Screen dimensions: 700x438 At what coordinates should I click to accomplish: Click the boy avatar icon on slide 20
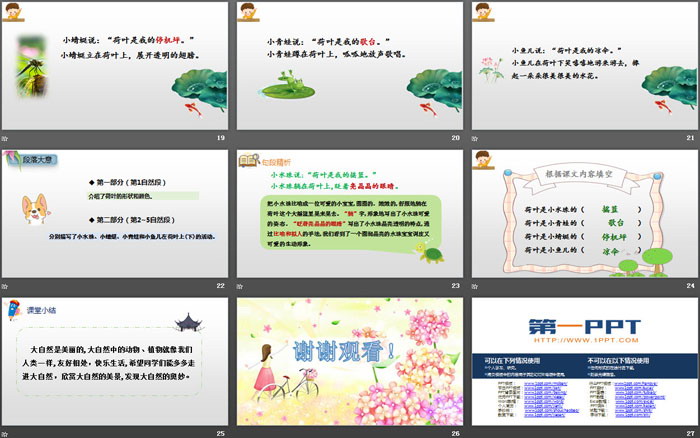coord(248,12)
